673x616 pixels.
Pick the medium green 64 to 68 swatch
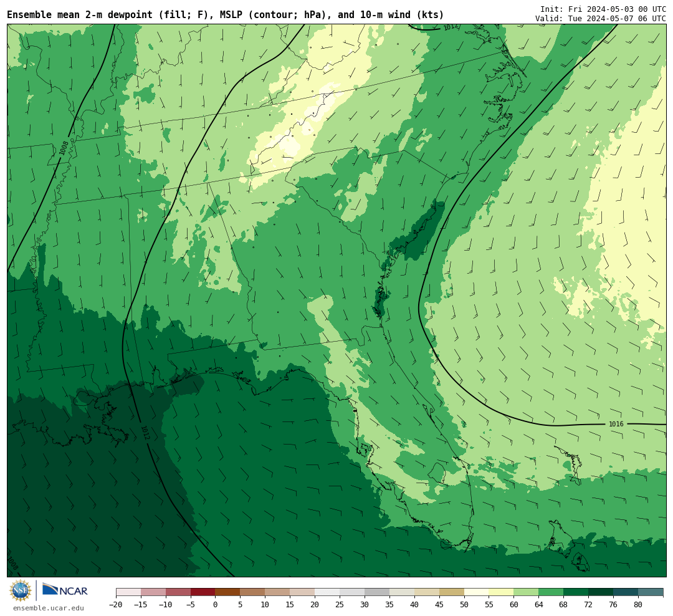pyautogui.click(x=551, y=592)
